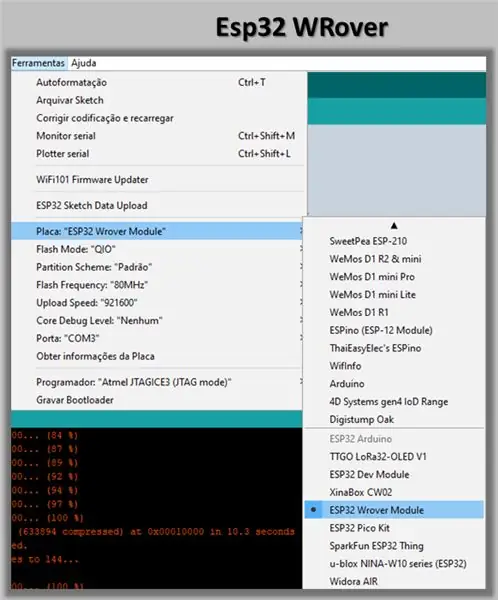This screenshot has height=600, width=498.
Task: Open the Ajuda menu
Action: 83,63
